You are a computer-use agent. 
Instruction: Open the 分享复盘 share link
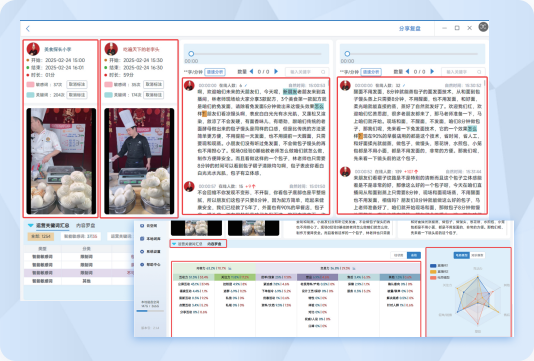(x=410, y=29)
